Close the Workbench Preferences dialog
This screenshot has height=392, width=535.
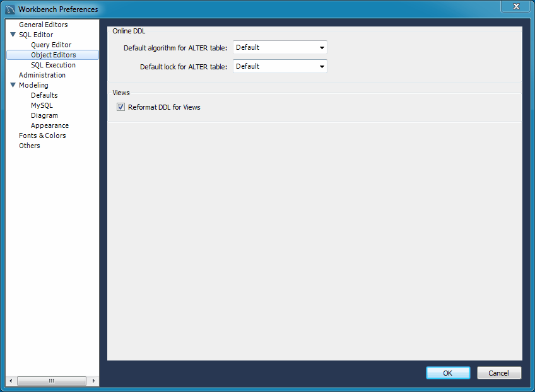[x=516, y=6]
